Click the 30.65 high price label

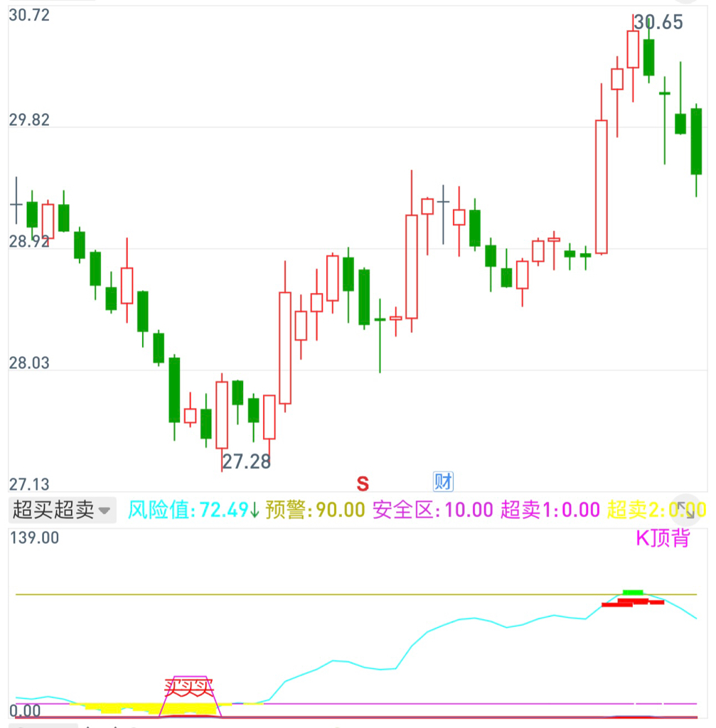pos(658,22)
